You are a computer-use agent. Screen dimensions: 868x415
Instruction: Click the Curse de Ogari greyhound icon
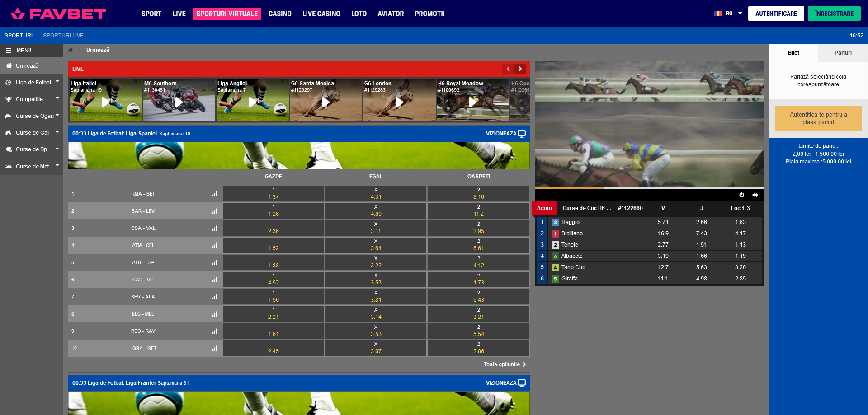[8, 116]
